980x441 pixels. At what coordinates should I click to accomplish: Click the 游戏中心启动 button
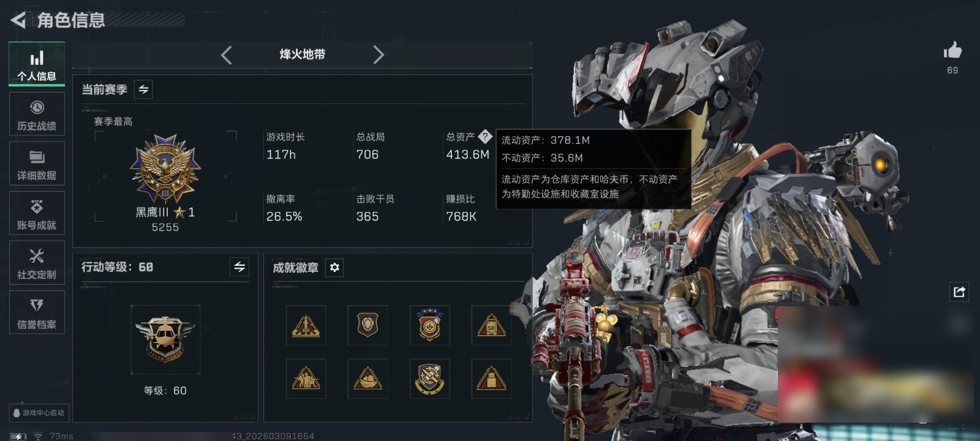(39, 413)
